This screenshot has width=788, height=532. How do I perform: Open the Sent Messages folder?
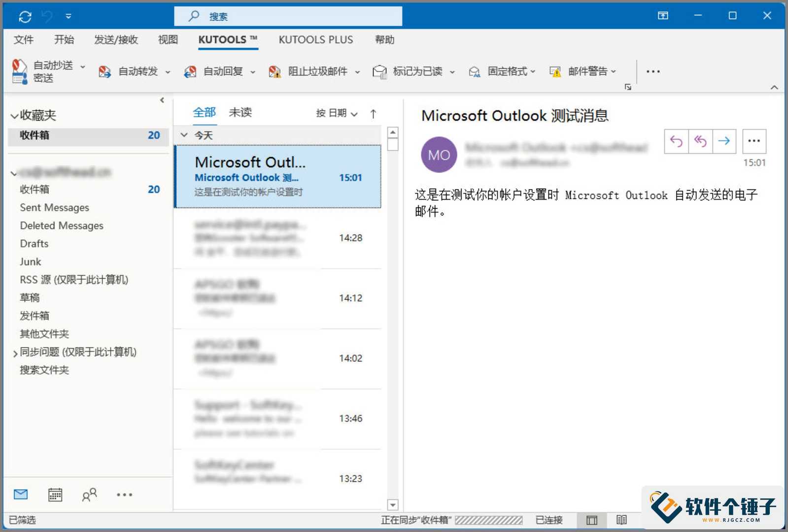54,207
